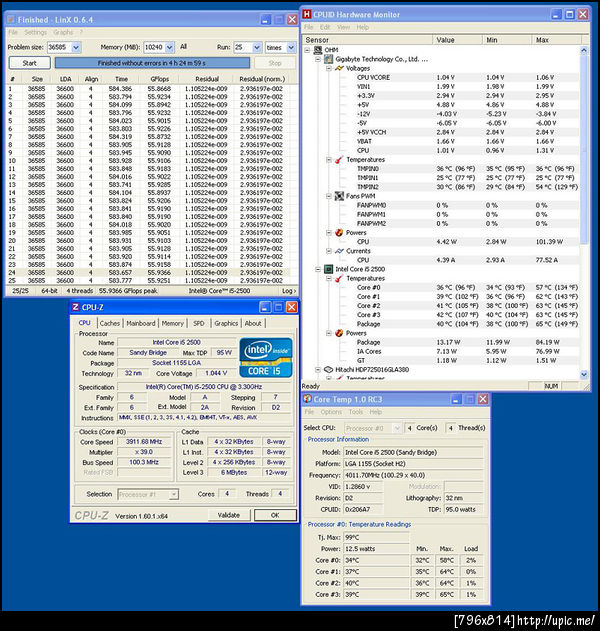Image resolution: width=600 pixels, height=631 pixels.
Task: Click the Currents wave icon
Action: (339, 251)
